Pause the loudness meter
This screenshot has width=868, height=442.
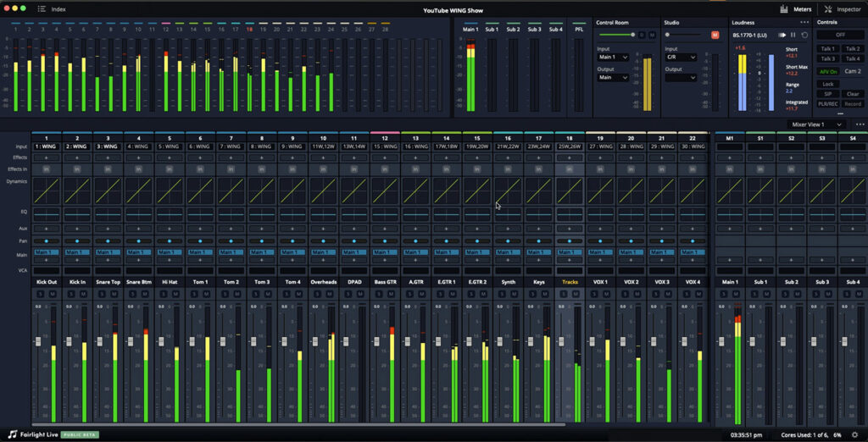[793, 35]
